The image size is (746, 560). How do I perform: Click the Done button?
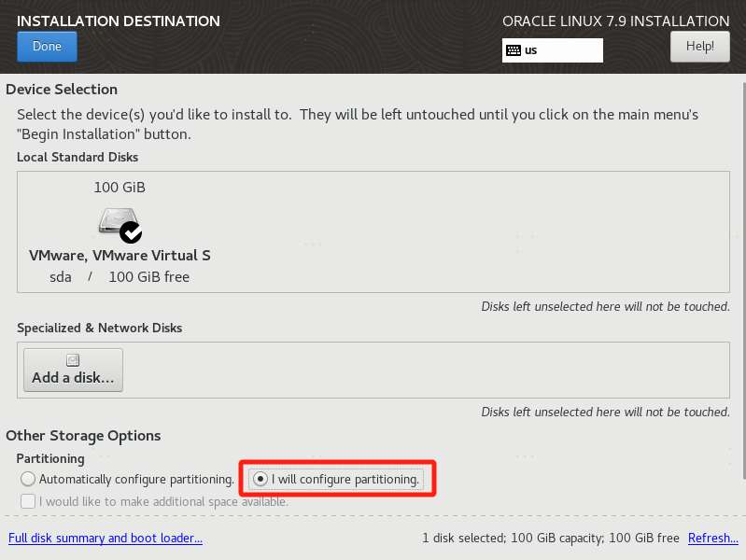click(x=47, y=47)
